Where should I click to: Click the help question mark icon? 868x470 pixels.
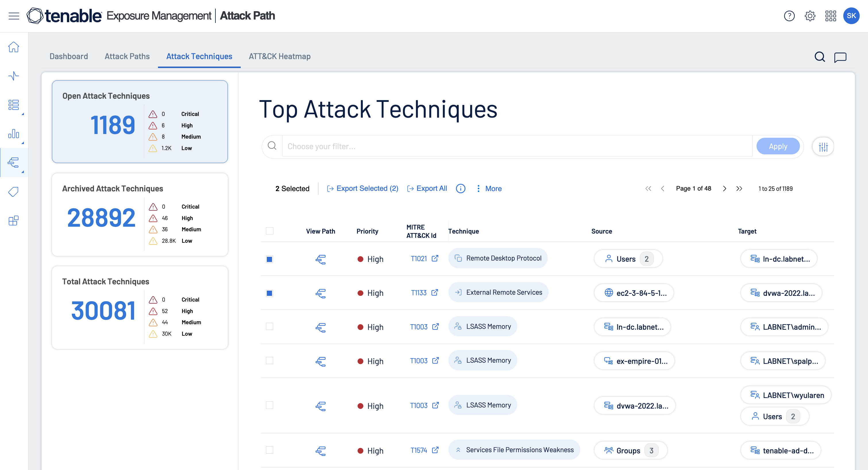tap(789, 16)
